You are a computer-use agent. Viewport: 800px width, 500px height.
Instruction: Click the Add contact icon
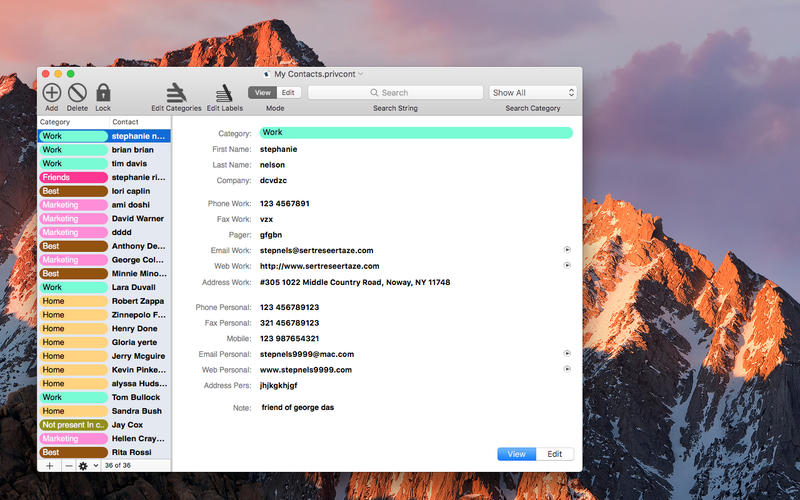tap(52, 93)
